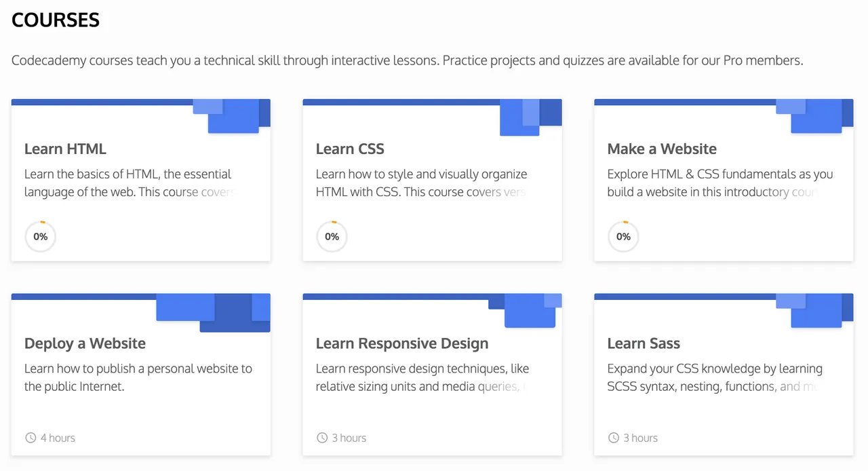Screen dimensions: 868x471
Task: Click the blue squares graphic on Make a Website card
Action: coord(814,116)
